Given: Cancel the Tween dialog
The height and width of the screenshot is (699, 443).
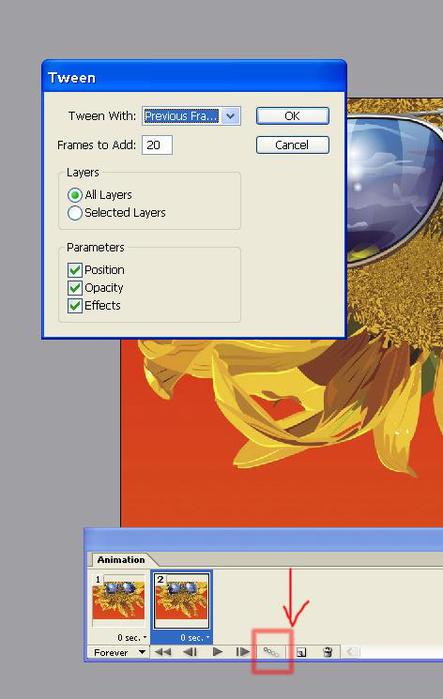Looking at the screenshot, I should point(292,145).
